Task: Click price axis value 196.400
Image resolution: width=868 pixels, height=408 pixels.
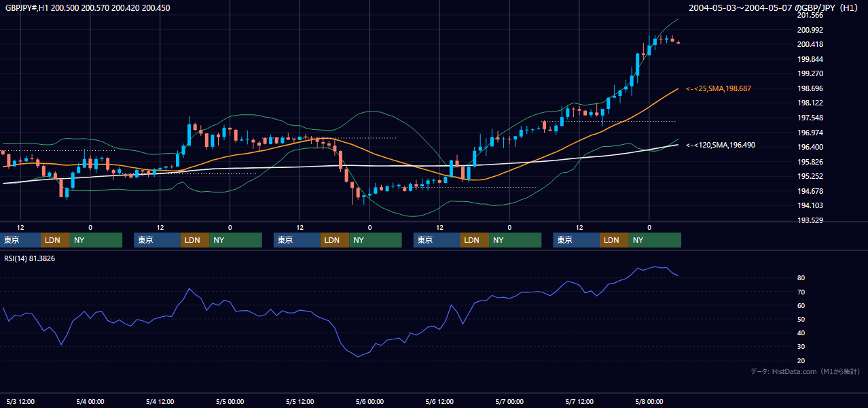Action: click(810, 147)
